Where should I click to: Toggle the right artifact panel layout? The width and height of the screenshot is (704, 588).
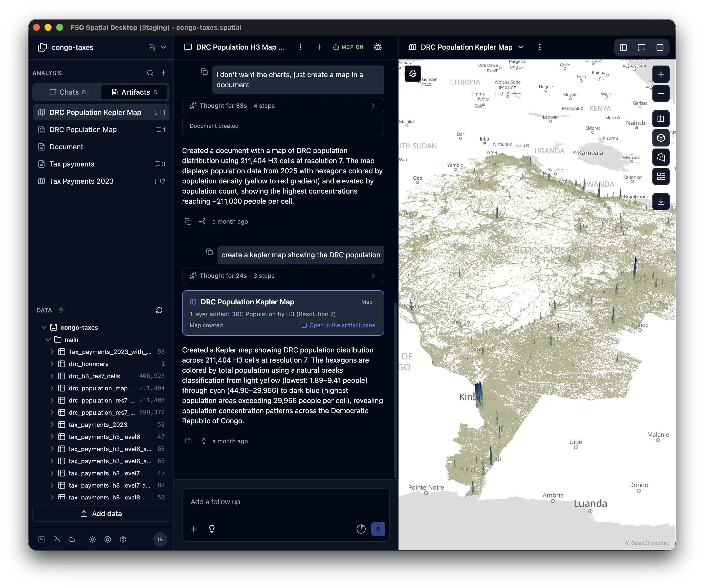[x=660, y=47]
